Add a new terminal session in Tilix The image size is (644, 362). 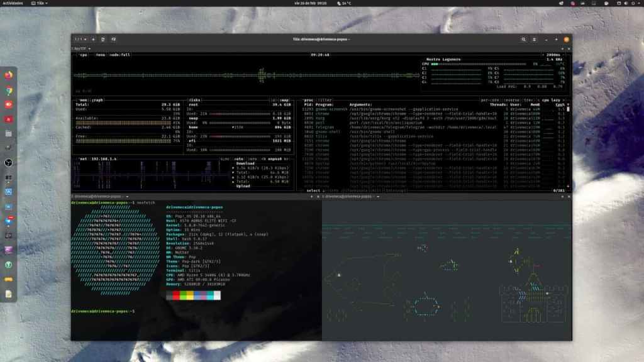pyautogui.click(x=93, y=39)
